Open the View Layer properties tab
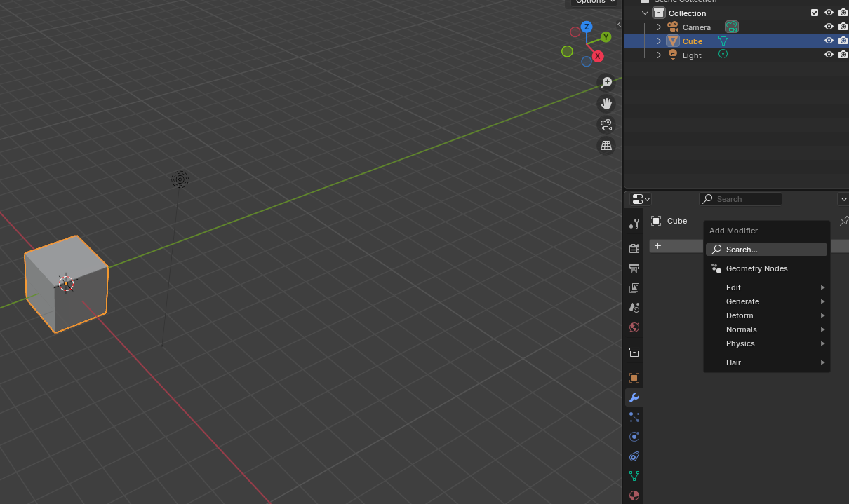The width and height of the screenshot is (849, 504). pos(634,287)
